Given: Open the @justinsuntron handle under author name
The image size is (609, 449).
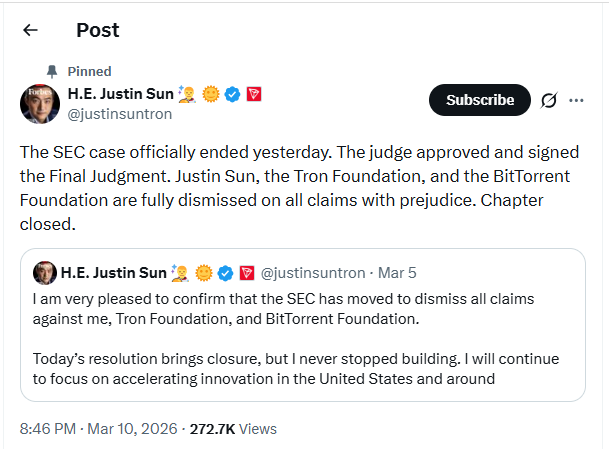Looking at the screenshot, I should 120,113.
